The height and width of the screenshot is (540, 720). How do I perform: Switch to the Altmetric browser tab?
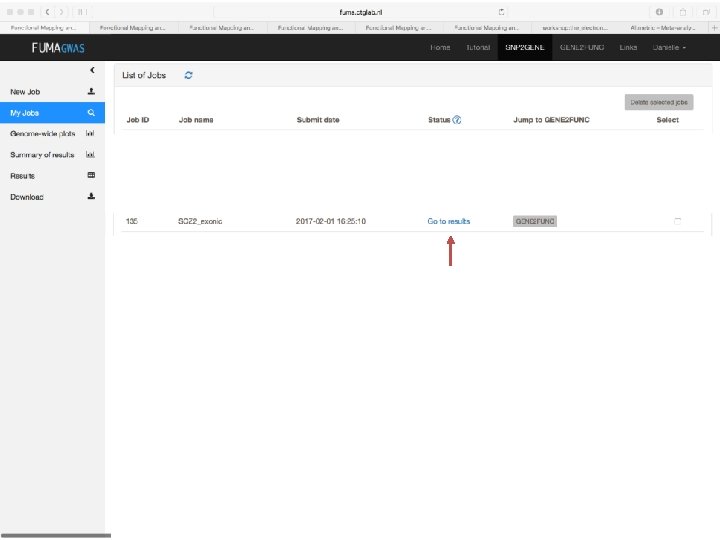663,28
